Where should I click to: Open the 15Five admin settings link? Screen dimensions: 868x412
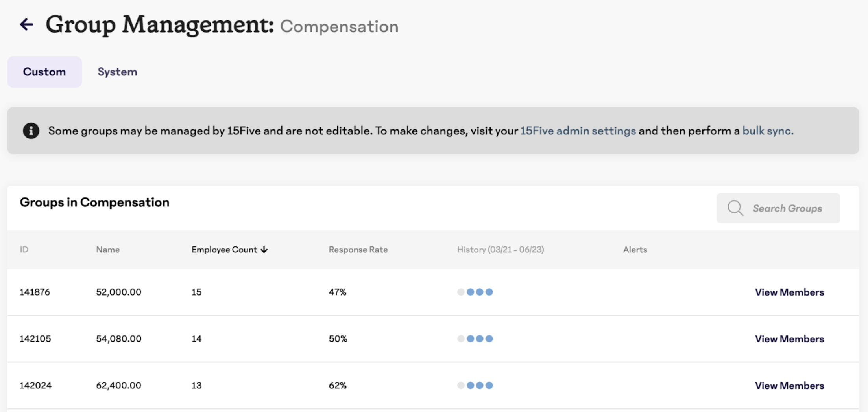tap(578, 131)
